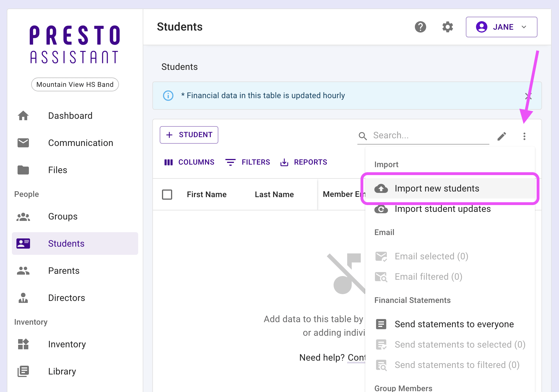Screen dimensions: 559x392
Task: Open settings via the gear icon
Action: [x=447, y=27]
